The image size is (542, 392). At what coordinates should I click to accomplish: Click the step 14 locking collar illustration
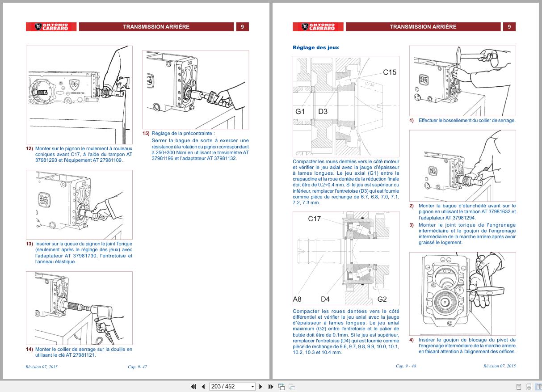79,308
